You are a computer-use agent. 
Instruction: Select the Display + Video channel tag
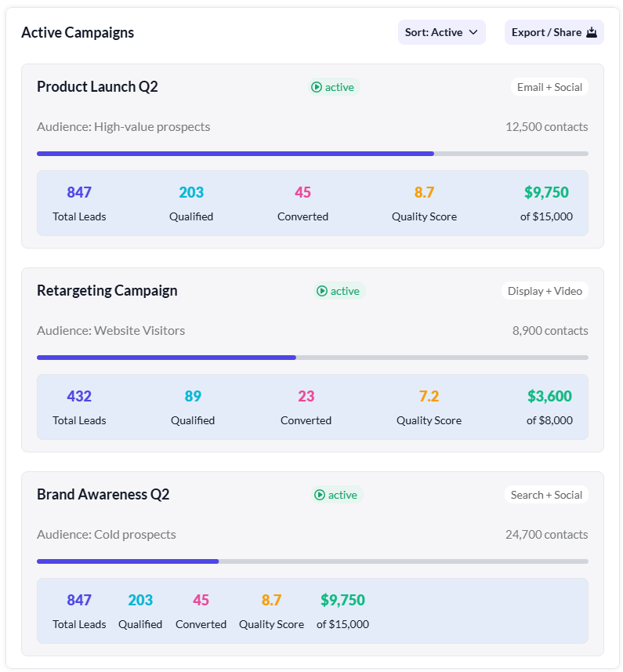[545, 291]
